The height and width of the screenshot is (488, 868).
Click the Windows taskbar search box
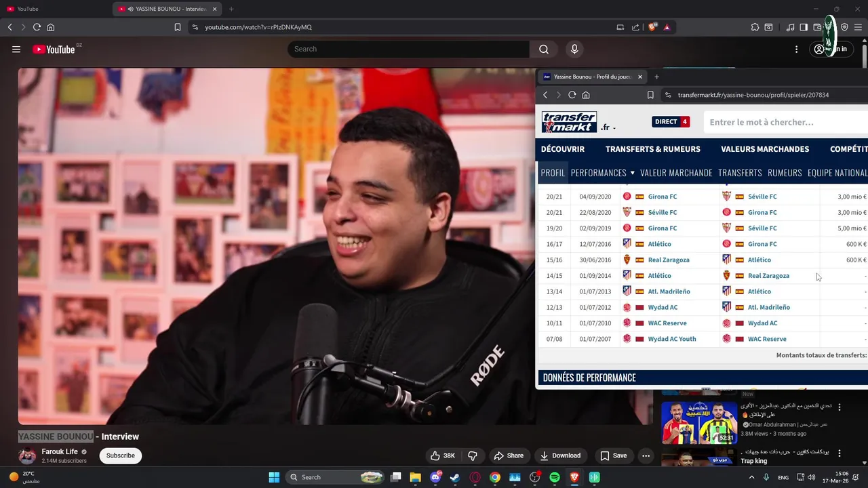point(335,477)
